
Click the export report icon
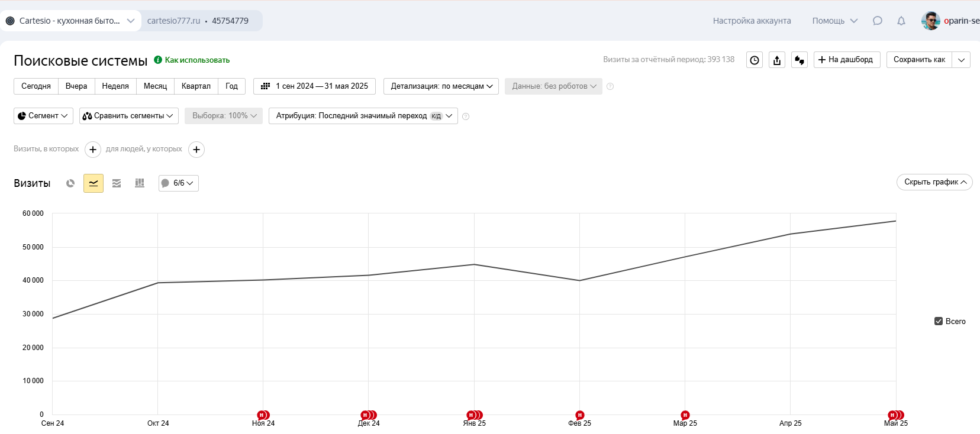pyautogui.click(x=777, y=60)
